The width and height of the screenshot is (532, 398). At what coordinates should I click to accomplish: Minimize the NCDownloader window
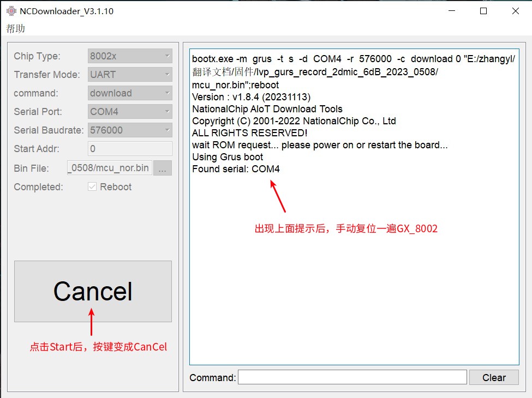point(452,11)
